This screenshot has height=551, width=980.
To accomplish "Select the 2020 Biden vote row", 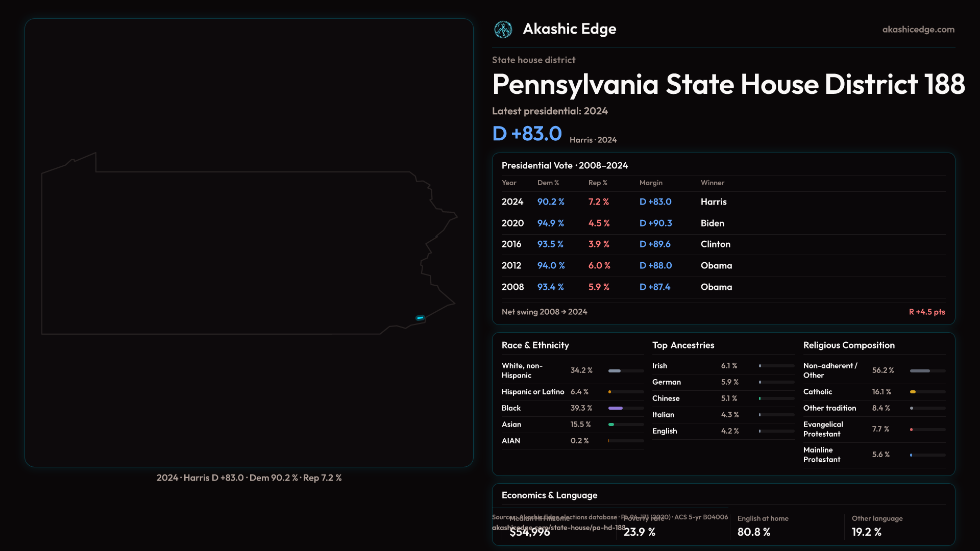I will pos(723,223).
